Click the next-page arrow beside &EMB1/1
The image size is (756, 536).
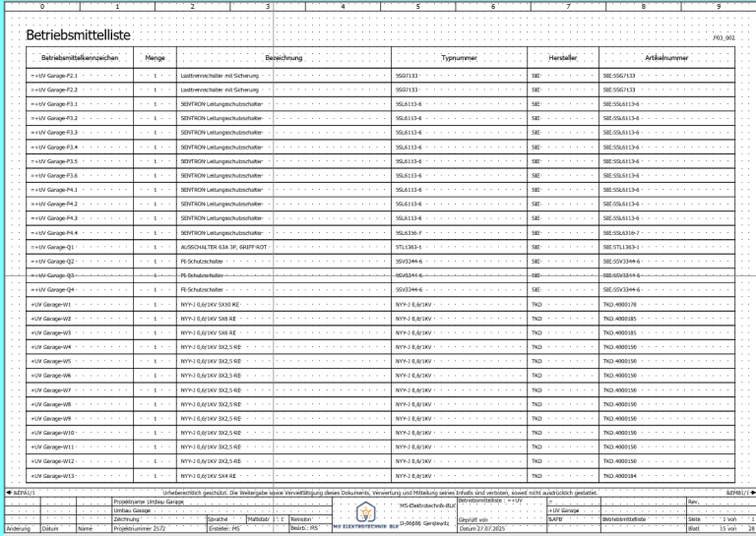pyautogui.click(x=753, y=493)
